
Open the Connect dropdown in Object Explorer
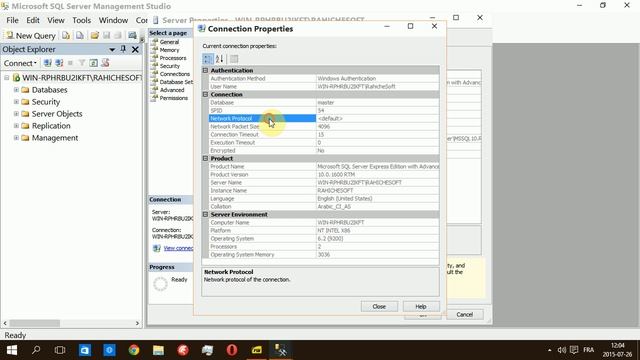tap(20, 63)
